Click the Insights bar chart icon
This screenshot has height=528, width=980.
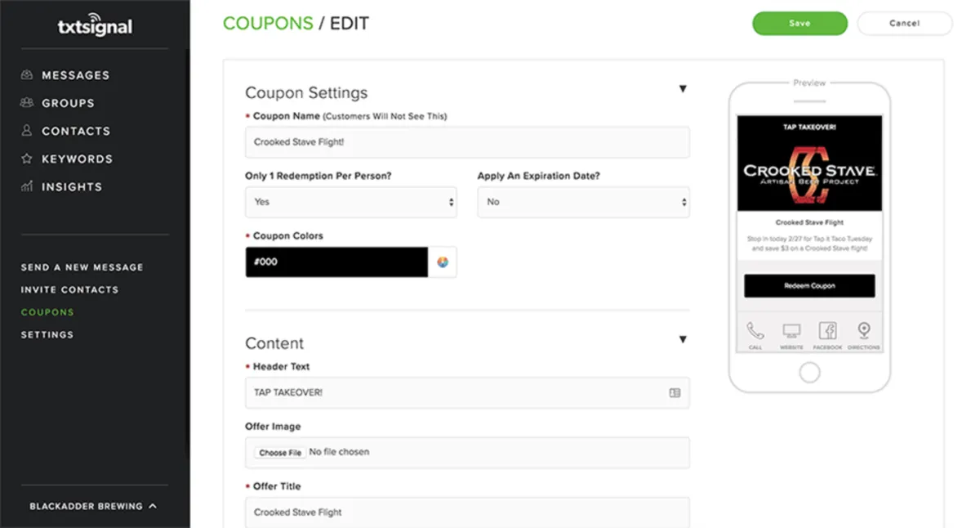[27, 186]
